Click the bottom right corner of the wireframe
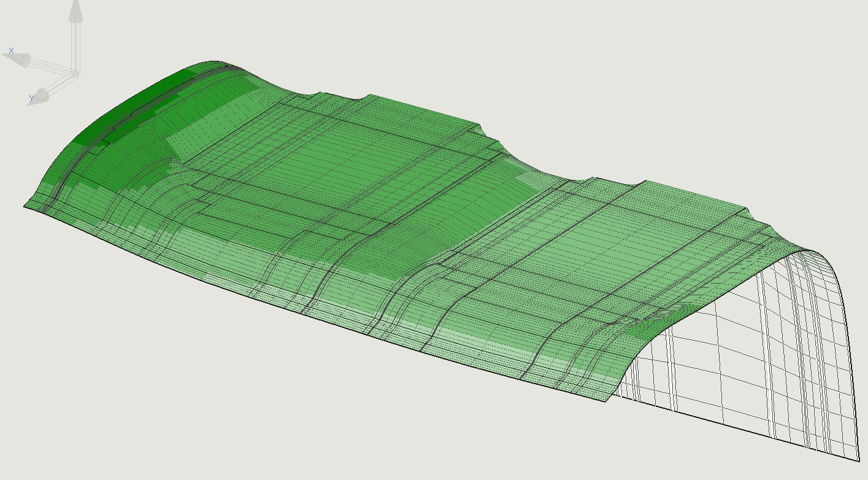868x480 pixels. tap(858, 460)
